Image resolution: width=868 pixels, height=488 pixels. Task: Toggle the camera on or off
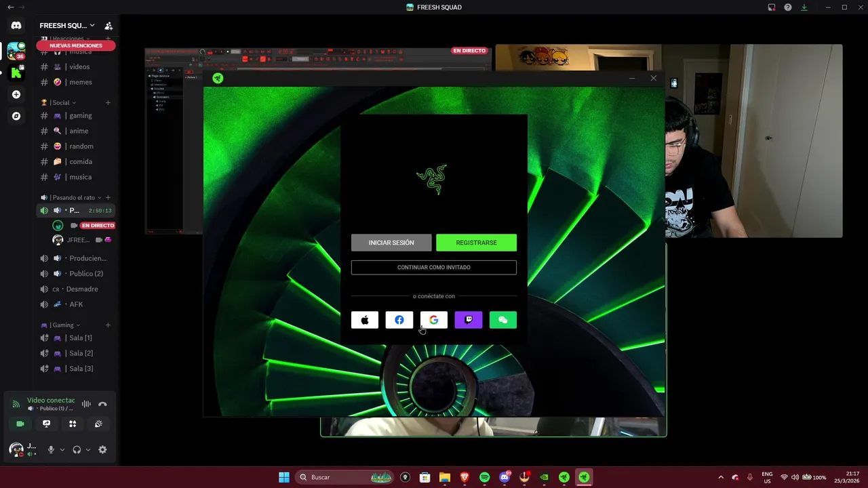coord(20,424)
